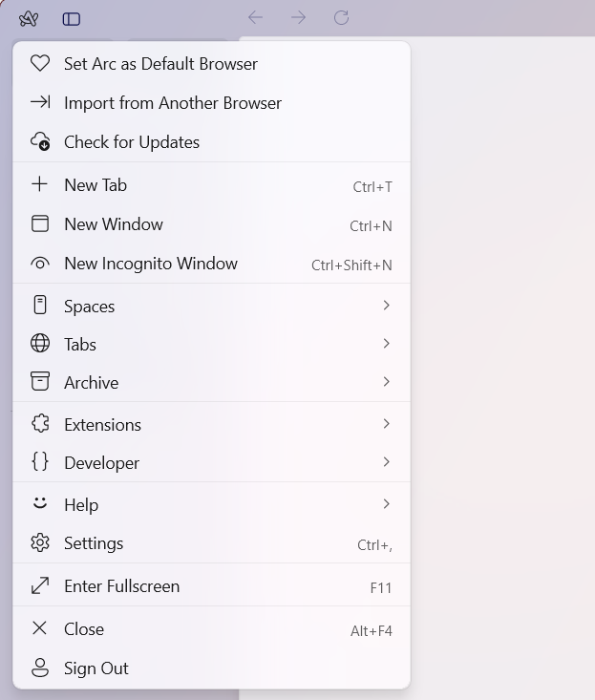This screenshot has width=595, height=700.
Task: Click the heart icon for default browser
Action: click(x=39, y=64)
